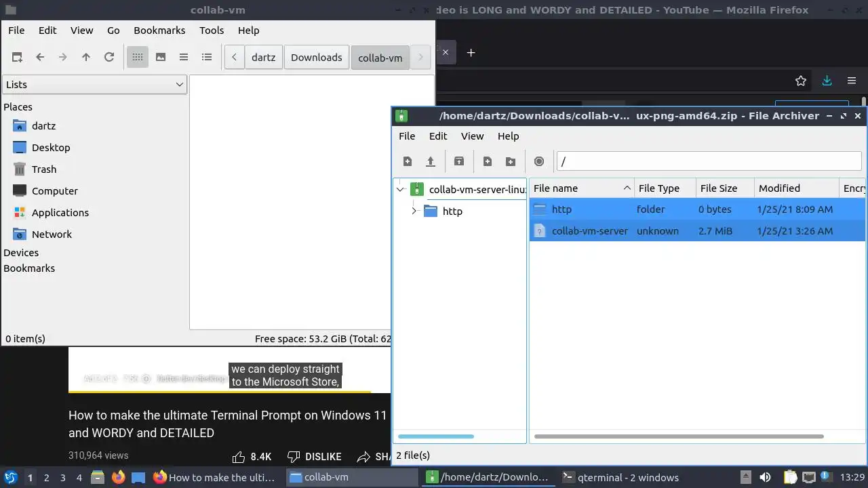
Task: Bookmark page with Firefox star icon
Action: pos(801,81)
